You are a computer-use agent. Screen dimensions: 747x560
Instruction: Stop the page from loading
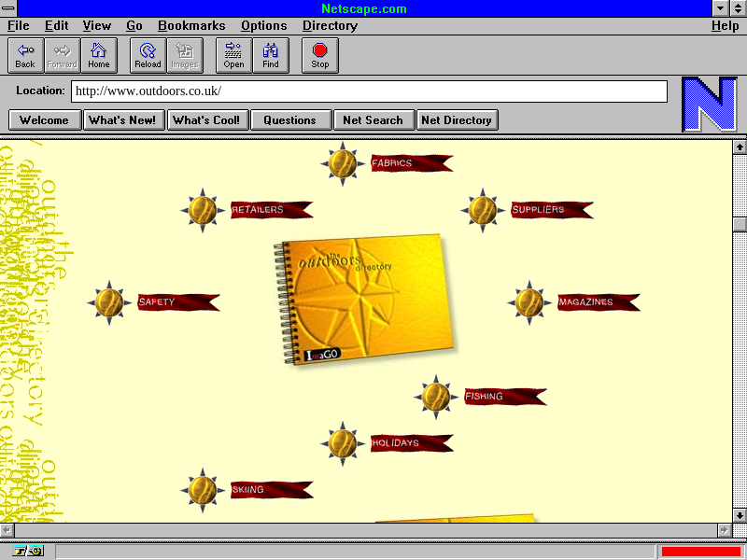320,55
